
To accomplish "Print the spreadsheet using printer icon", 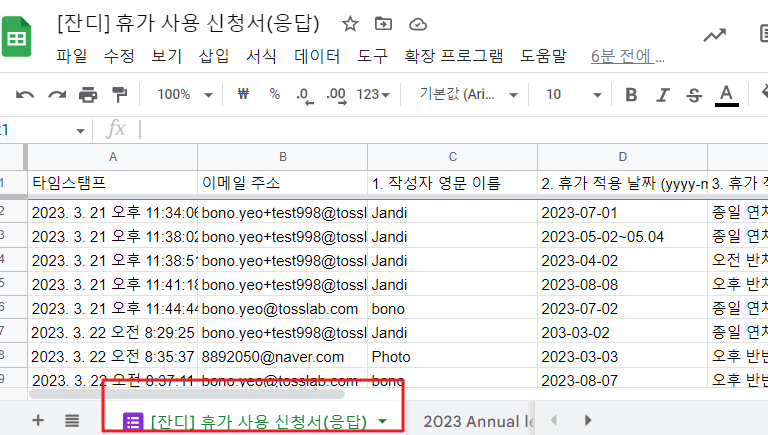I will click(88, 95).
